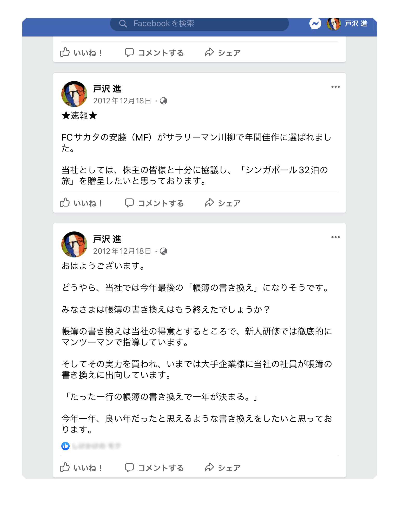Image resolution: width=399 pixels, height=532 pixels.
Task: Share the ★速報★ post
Action: pyautogui.click(x=223, y=203)
